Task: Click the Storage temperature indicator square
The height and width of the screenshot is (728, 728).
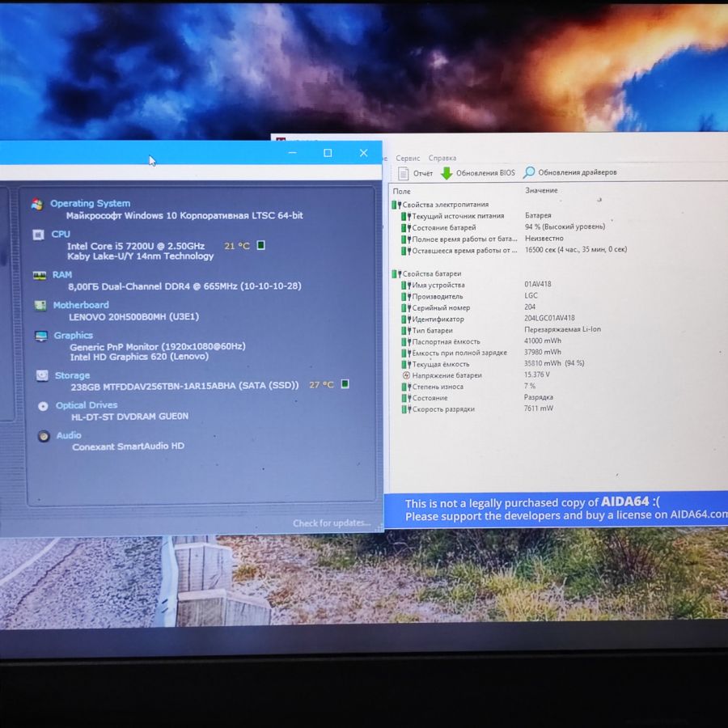Action: (345, 384)
